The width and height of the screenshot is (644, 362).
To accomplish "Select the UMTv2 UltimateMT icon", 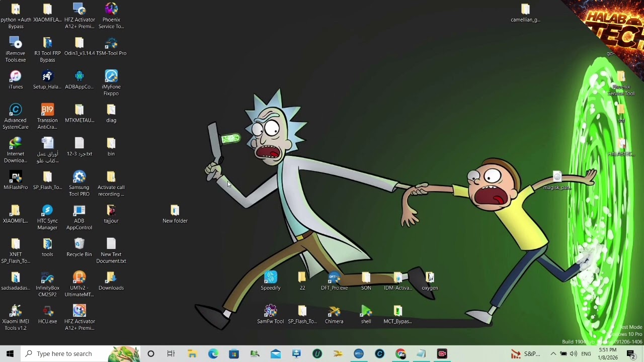I will 79,284.
